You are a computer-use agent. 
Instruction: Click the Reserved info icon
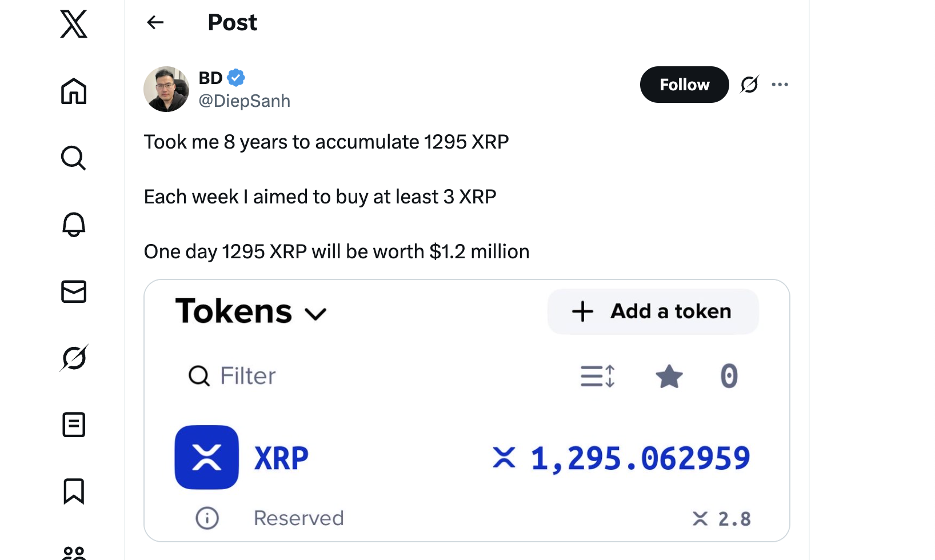(207, 518)
